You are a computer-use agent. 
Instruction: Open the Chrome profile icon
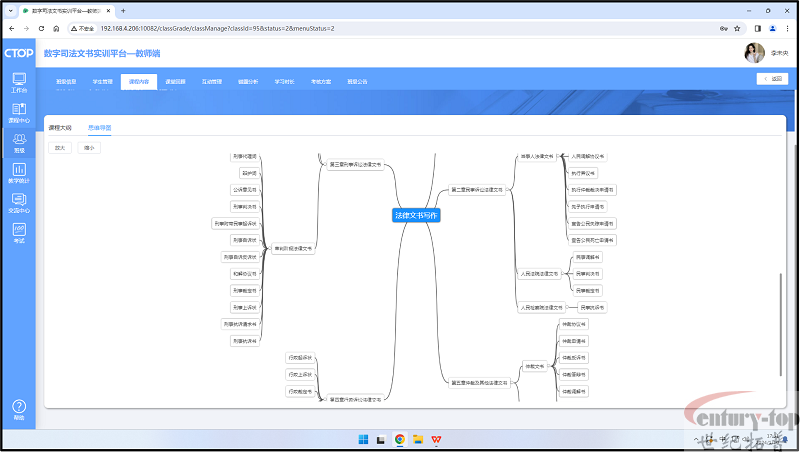click(x=772, y=29)
